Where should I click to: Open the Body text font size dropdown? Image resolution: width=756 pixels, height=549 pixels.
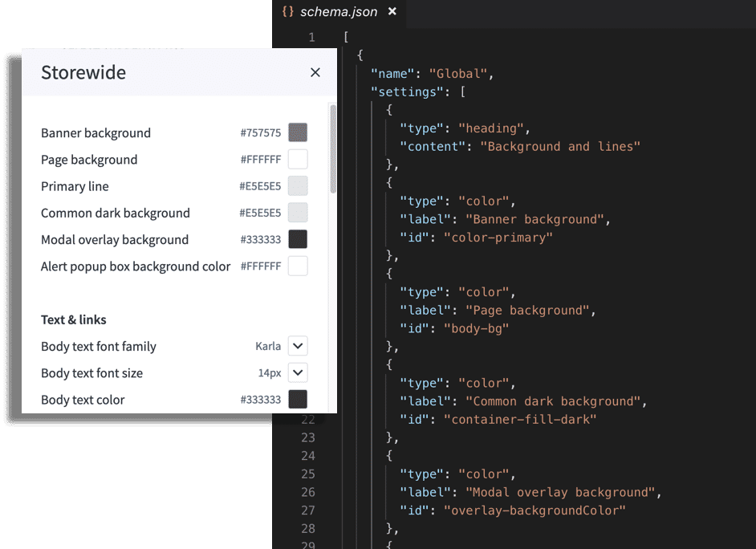click(297, 372)
